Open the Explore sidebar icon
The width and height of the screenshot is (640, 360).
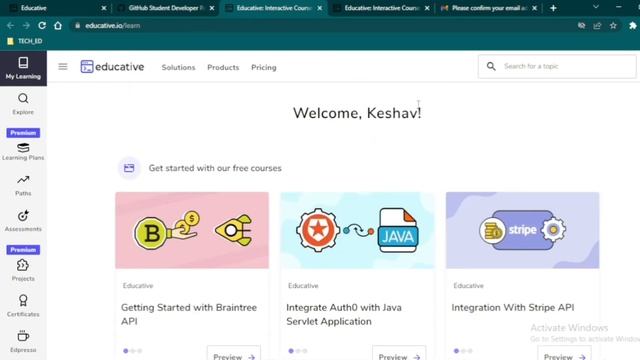(23, 104)
